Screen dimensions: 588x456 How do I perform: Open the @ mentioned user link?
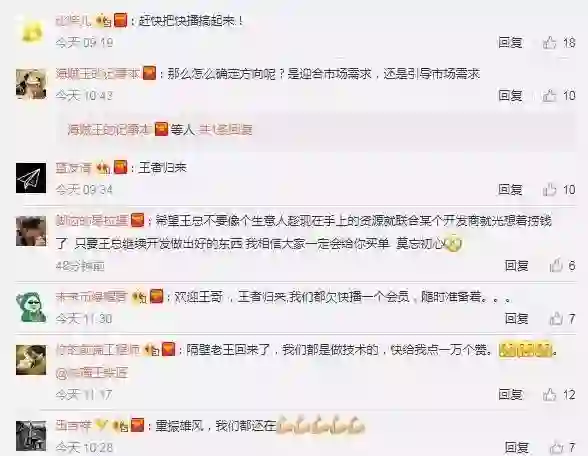click(92, 373)
